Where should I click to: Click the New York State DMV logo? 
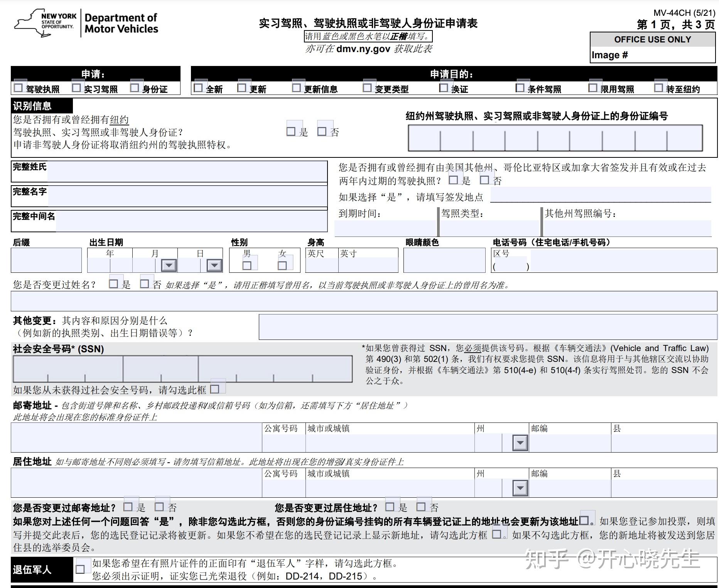click(x=86, y=23)
